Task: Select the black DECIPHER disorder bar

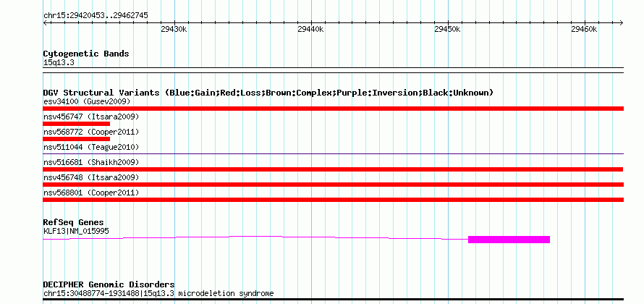Action: tap(333, 300)
